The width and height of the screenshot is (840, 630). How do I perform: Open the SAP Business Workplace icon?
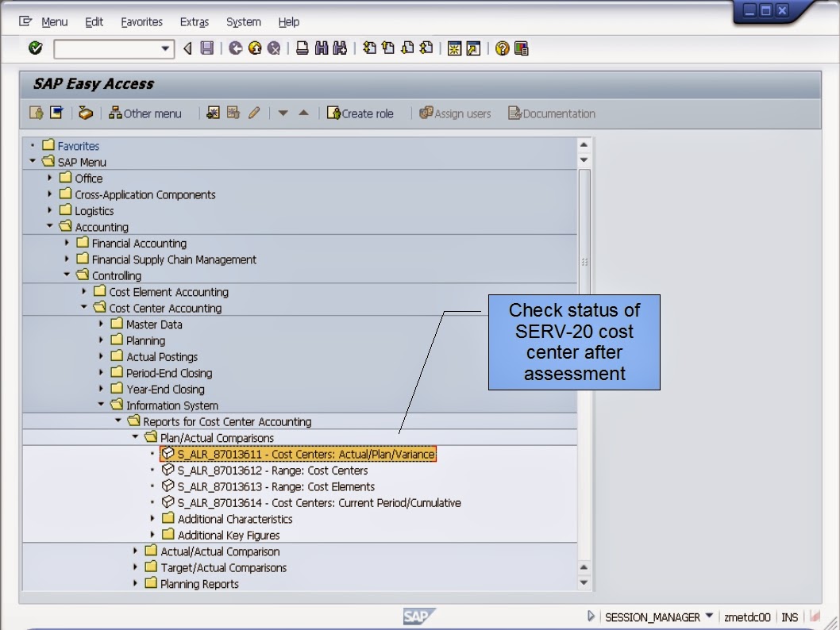pos(86,113)
